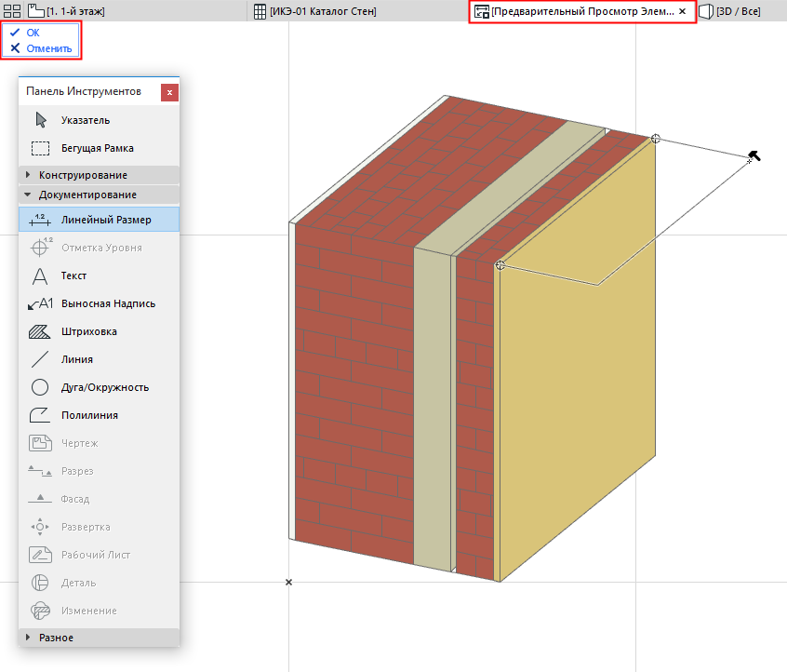Activate the Линейный Размер dimension tool
Viewport: 787px width, 672px height.
(x=99, y=220)
